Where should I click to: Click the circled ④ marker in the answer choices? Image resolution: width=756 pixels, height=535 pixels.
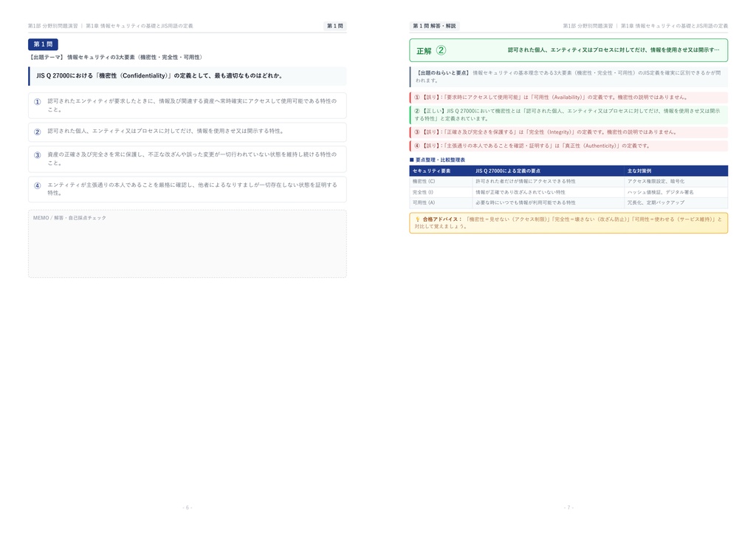pyautogui.click(x=37, y=185)
